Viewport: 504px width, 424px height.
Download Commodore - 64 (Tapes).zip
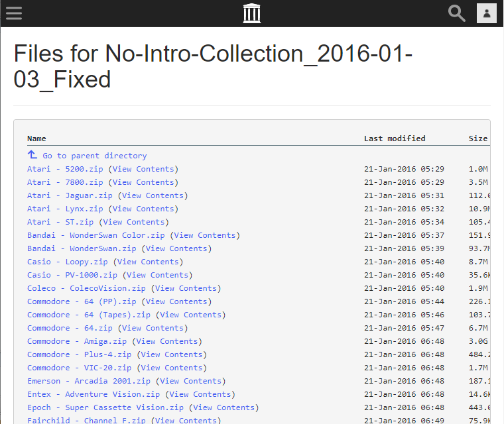coord(89,315)
